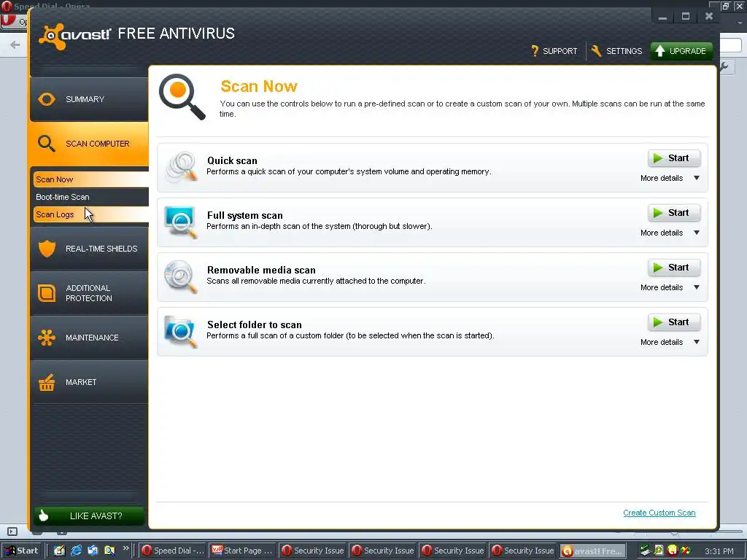The height and width of the screenshot is (560, 747).
Task: Click the Select folder to scan icon
Action: (181, 332)
